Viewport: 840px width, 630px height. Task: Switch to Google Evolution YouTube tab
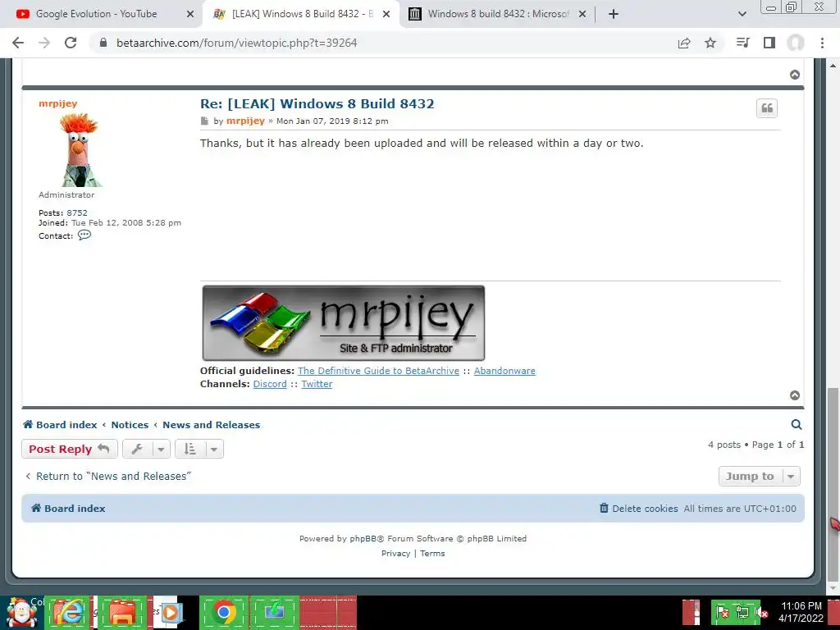click(97, 14)
